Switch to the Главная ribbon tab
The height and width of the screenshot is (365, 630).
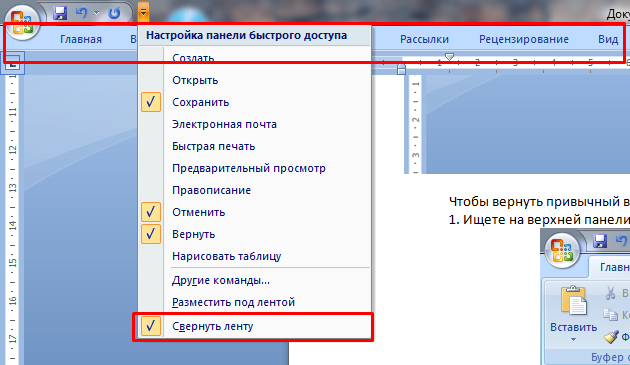click(x=81, y=39)
